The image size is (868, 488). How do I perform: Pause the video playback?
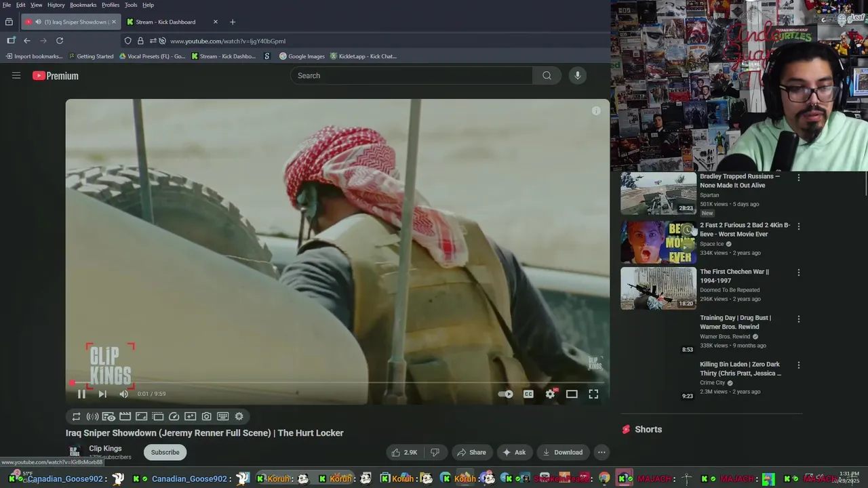point(81,394)
